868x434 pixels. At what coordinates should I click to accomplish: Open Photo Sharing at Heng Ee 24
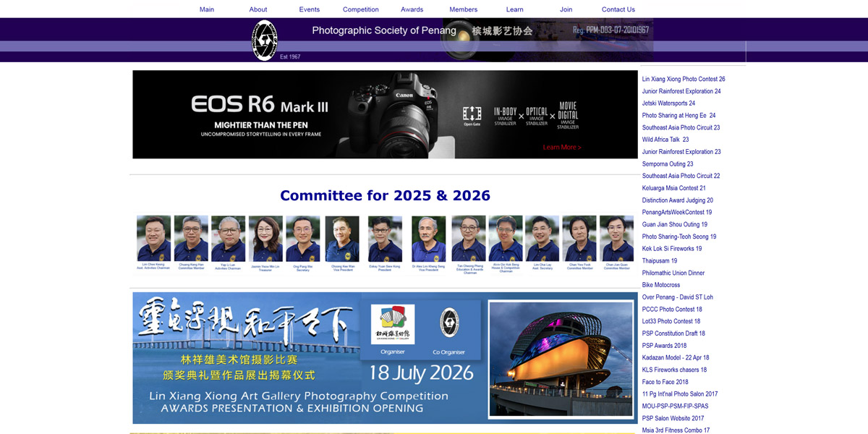coord(679,116)
